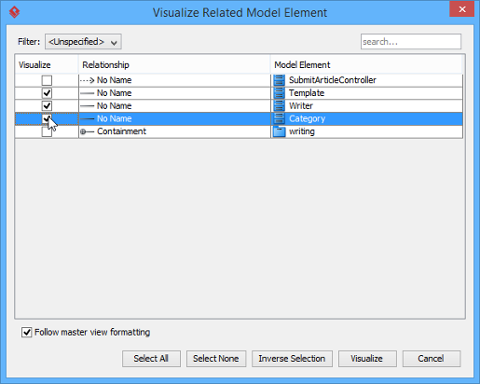Check the Visualize box for SubmitArticleController

pos(47,80)
